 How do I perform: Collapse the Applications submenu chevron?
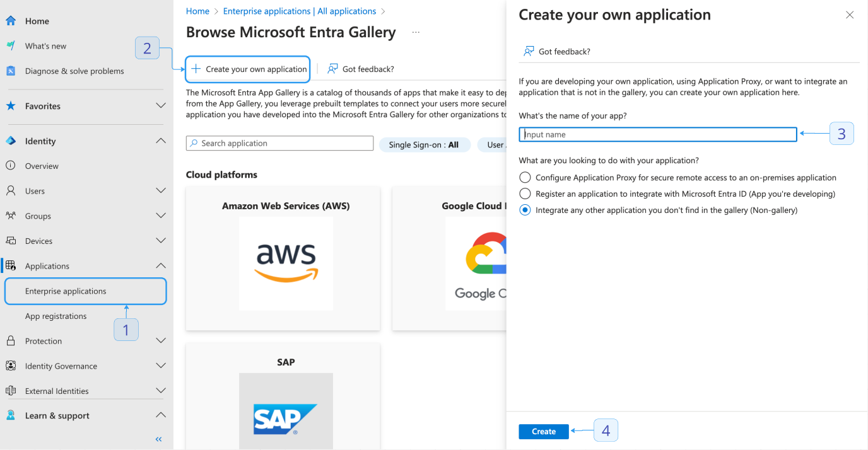pyautogui.click(x=160, y=265)
